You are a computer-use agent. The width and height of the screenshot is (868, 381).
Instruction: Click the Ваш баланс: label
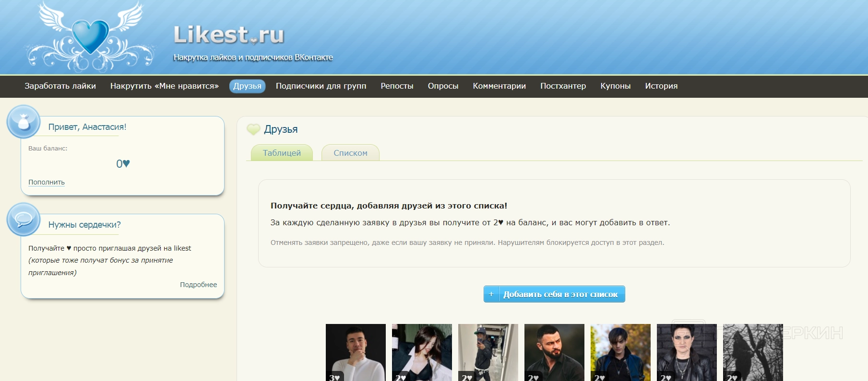[48, 149]
